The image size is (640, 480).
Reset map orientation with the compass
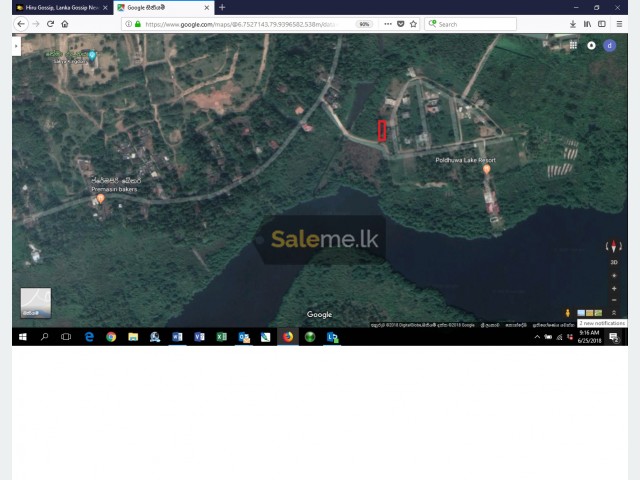pos(613,246)
